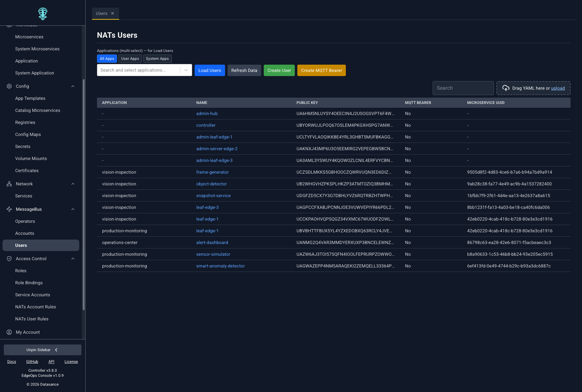This screenshot has height=392, width=582.
Task: Click Create User button
Action: [x=279, y=70]
